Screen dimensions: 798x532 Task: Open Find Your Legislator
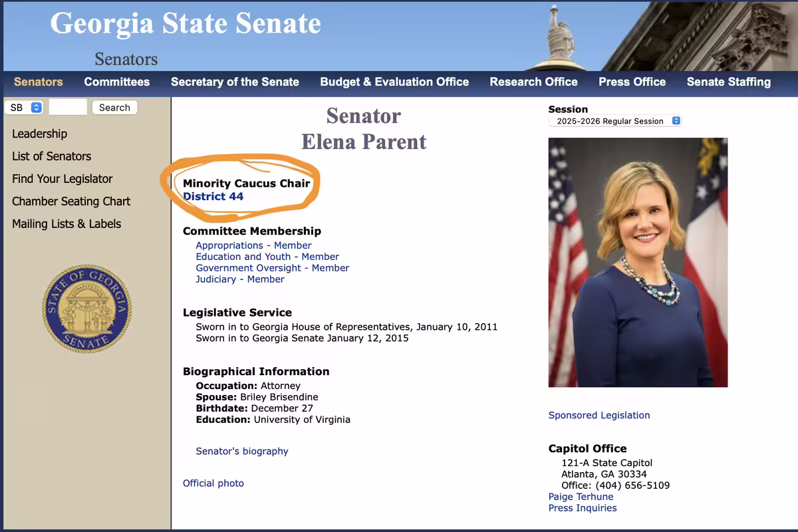tap(62, 179)
